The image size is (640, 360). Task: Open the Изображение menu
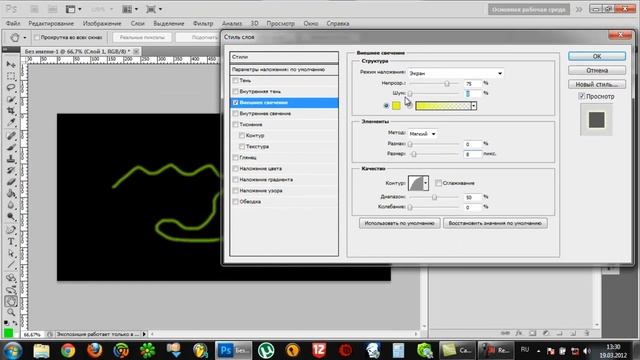tap(102, 24)
